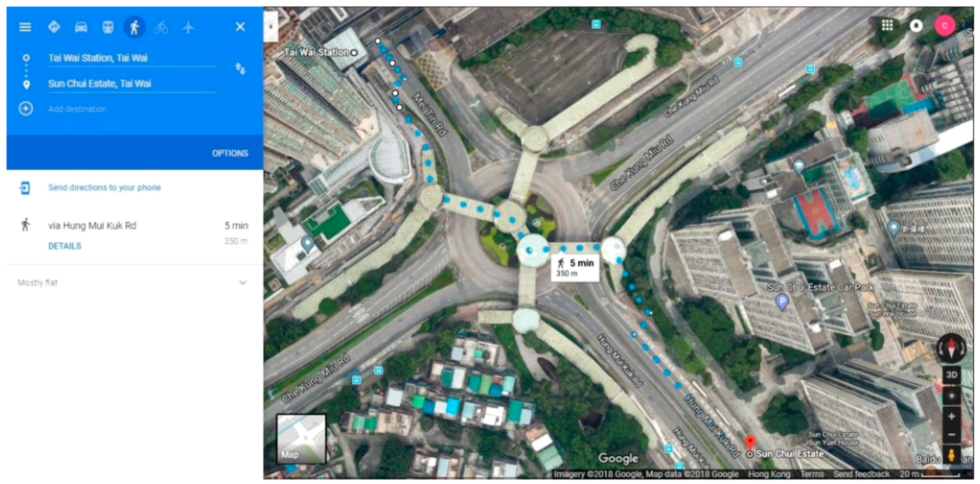Open the hamburger menu

(x=25, y=27)
